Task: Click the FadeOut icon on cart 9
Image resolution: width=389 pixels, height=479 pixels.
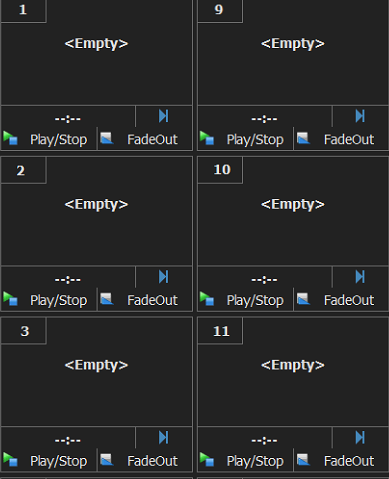Action: pyautogui.click(x=304, y=138)
